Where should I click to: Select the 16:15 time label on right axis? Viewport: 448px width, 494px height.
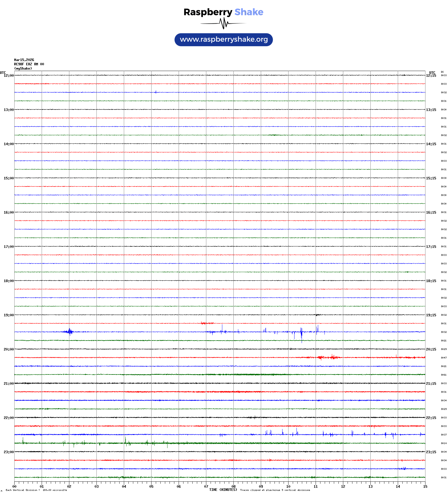[x=431, y=212]
